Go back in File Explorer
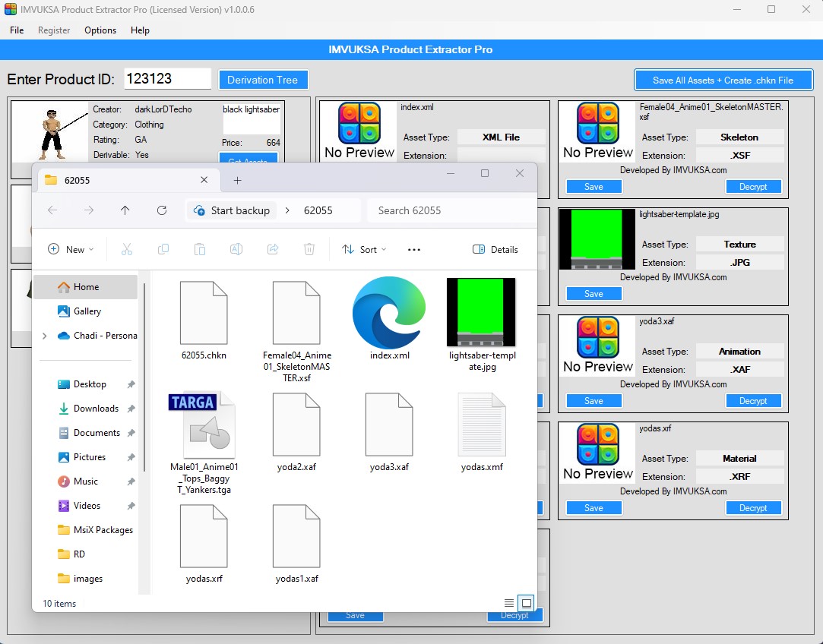 click(52, 210)
